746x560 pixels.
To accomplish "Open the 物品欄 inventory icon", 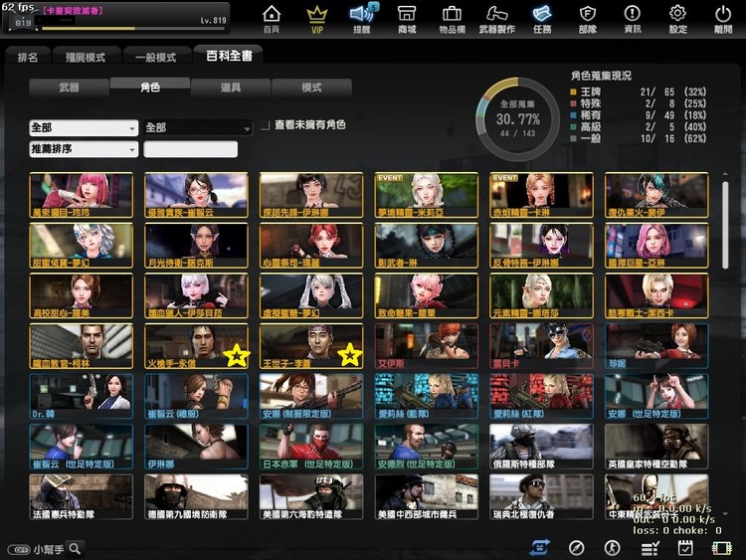I will coord(452,18).
